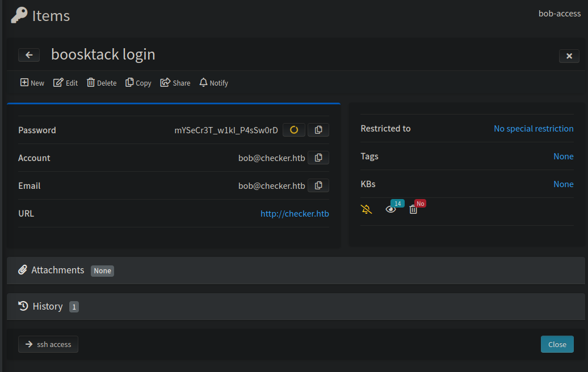The width and height of the screenshot is (588, 372).
Task: Click the eye icon showing 14 views
Action: (390, 210)
